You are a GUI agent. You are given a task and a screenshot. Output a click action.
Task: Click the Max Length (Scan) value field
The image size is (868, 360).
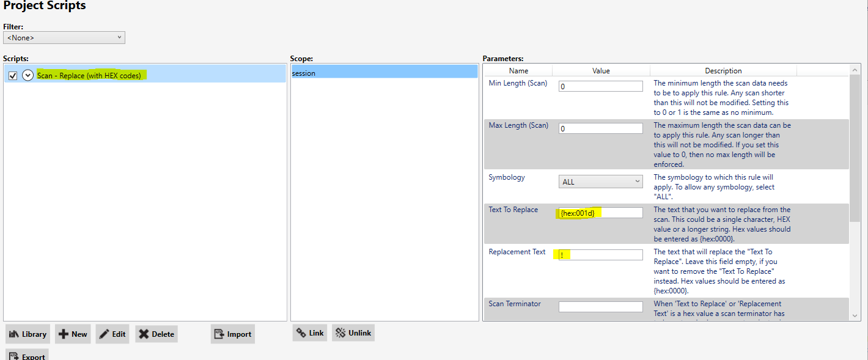[600, 128]
